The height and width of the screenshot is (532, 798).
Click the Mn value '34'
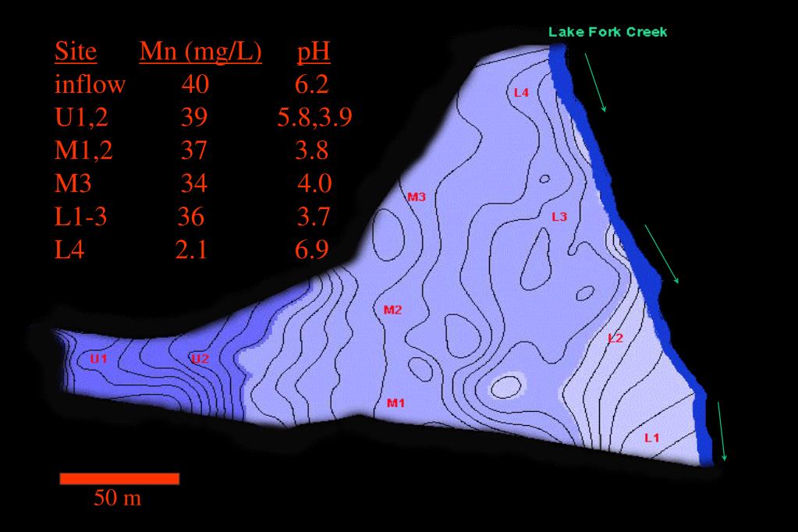[x=194, y=183]
